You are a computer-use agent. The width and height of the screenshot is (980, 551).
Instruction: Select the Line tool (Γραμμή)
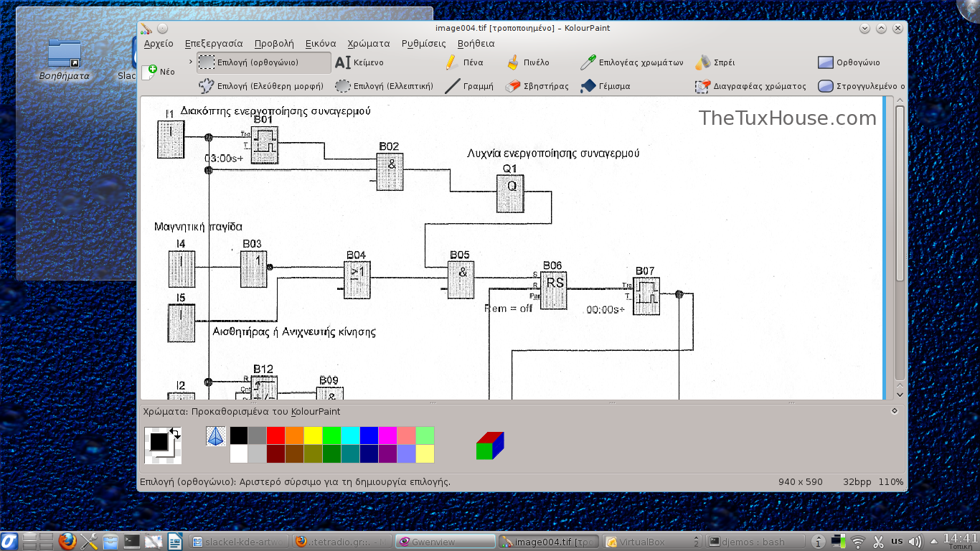click(x=469, y=86)
